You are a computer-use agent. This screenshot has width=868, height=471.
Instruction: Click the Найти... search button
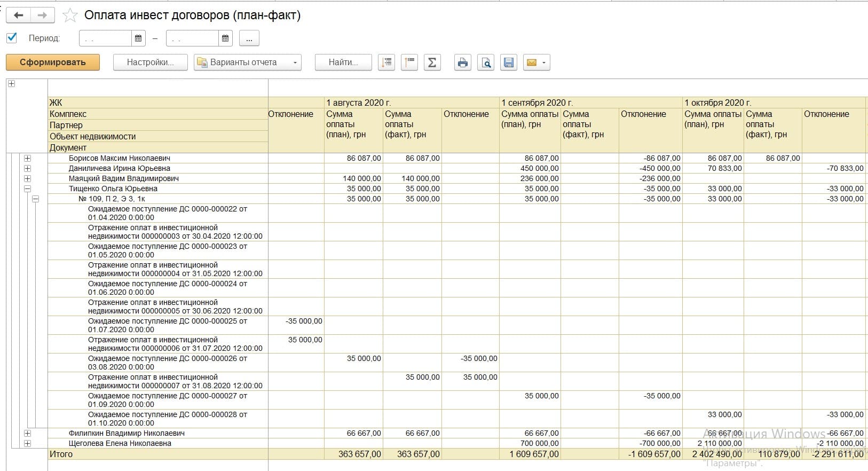pos(343,62)
